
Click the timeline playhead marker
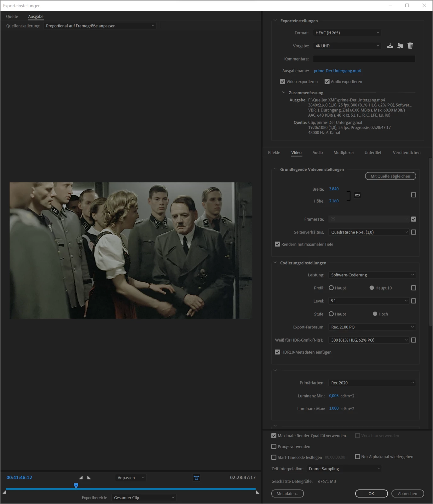(76, 486)
